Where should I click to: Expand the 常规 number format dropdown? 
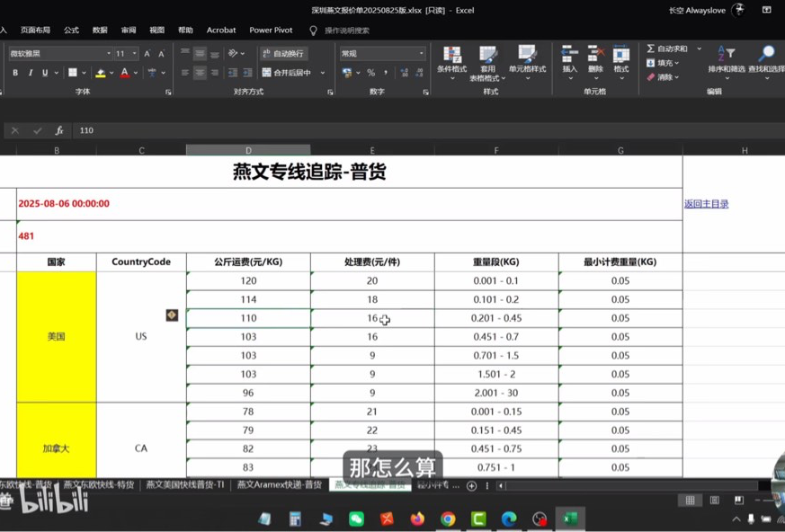[x=421, y=54]
